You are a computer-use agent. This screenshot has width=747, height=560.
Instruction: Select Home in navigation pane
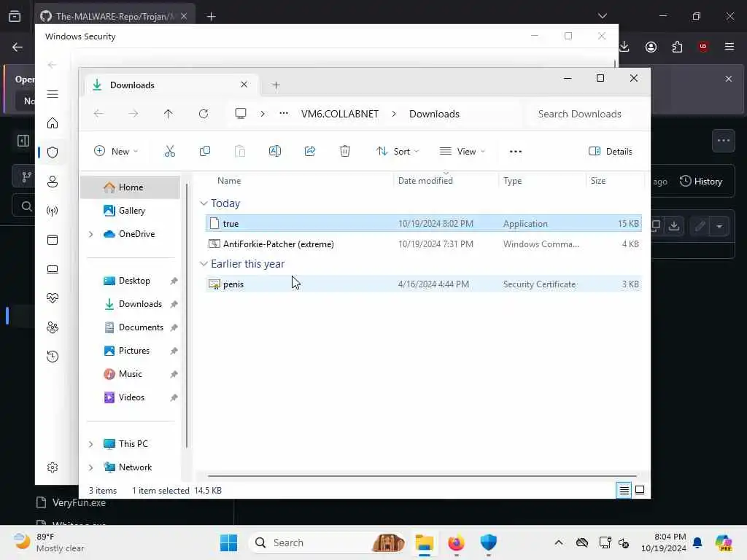(131, 187)
